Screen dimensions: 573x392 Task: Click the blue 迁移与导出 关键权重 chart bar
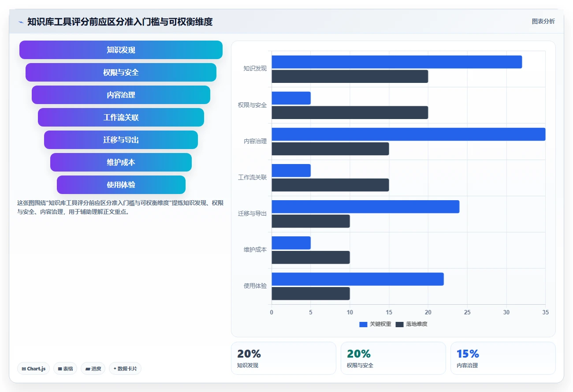365,207
